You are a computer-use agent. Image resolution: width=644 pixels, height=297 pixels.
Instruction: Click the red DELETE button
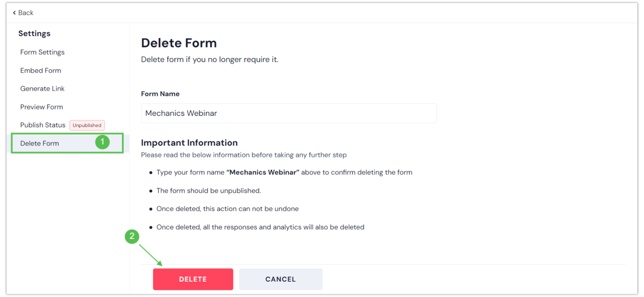coord(193,279)
